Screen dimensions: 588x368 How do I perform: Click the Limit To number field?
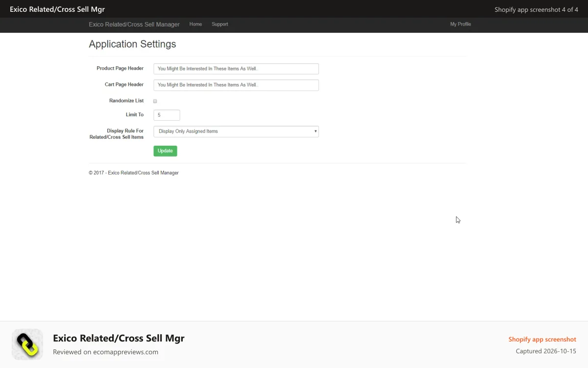click(x=167, y=115)
